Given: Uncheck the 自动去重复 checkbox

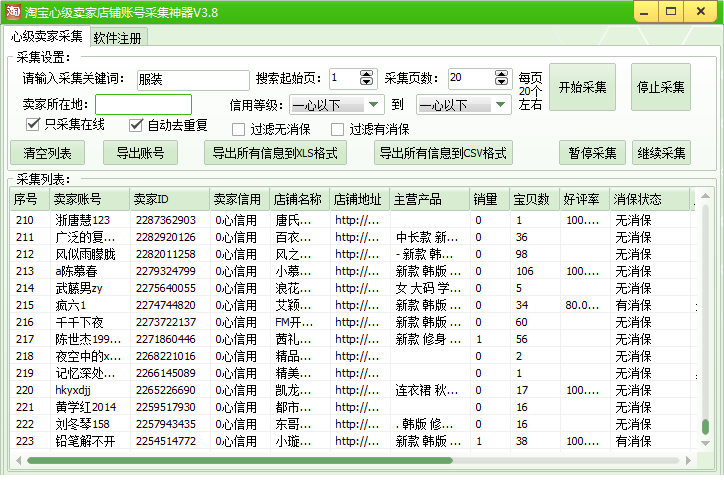Looking at the screenshot, I should pyautogui.click(x=136, y=125).
